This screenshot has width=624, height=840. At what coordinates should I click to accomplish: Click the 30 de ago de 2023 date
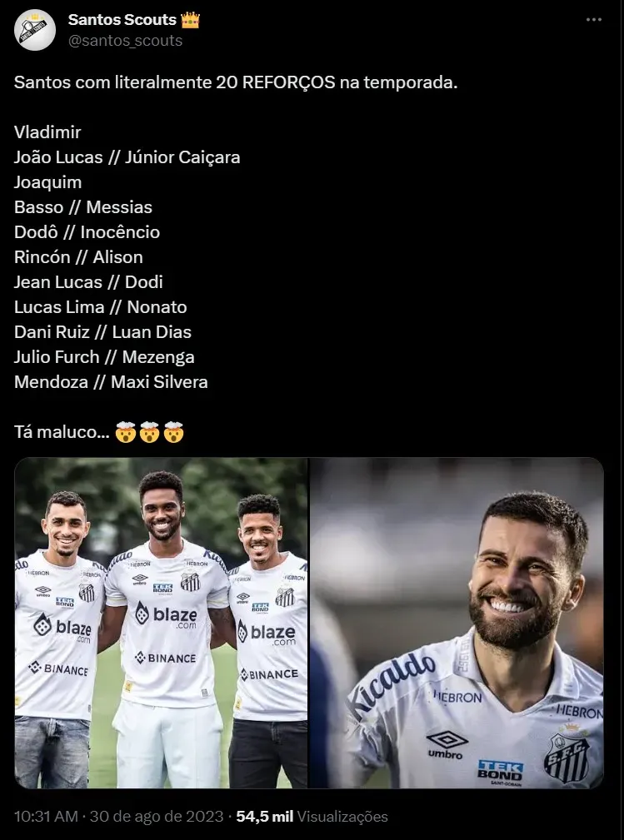tap(157, 817)
